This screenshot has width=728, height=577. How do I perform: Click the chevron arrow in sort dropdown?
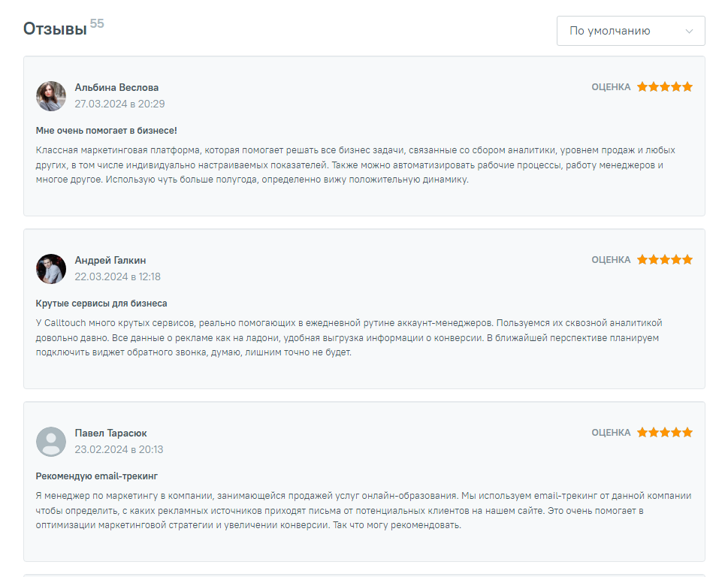pos(689,31)
